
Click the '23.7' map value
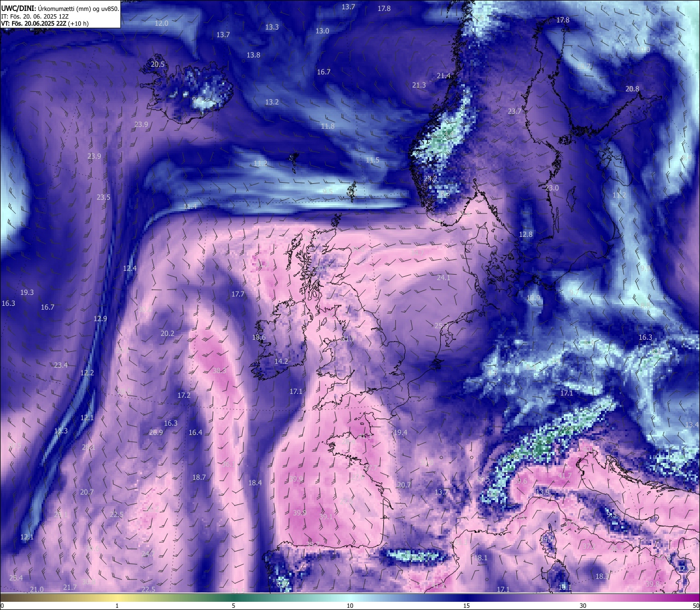515,111
